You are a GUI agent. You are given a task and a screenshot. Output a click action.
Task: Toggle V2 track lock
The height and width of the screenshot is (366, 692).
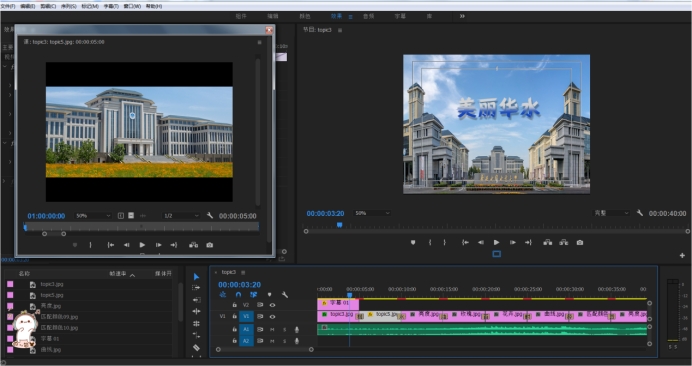click(234, 305)
